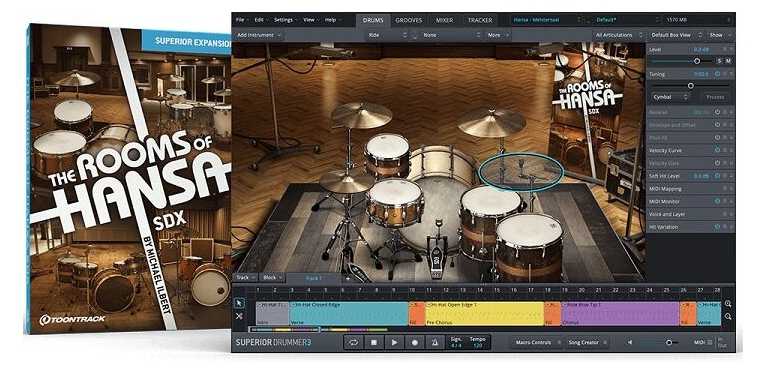Toggle the Hit Variation power button

click(717, 227)
